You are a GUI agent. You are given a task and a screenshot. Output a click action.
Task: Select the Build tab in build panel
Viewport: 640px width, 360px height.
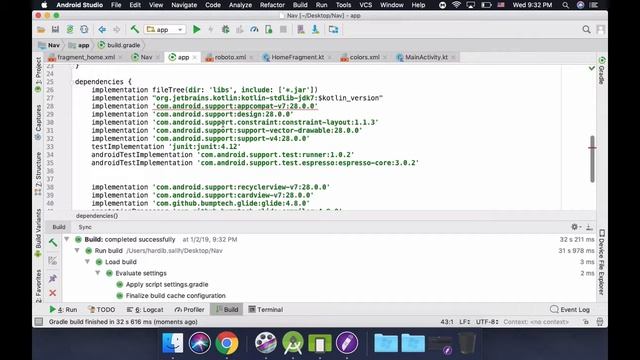(59, 227)
